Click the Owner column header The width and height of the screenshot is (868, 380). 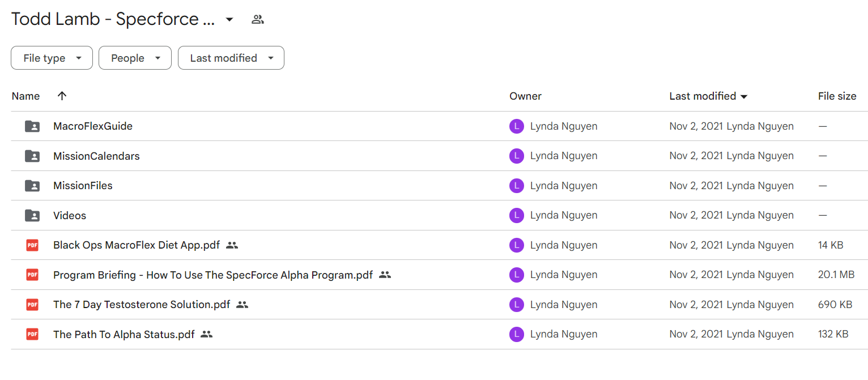click(525, 96)
